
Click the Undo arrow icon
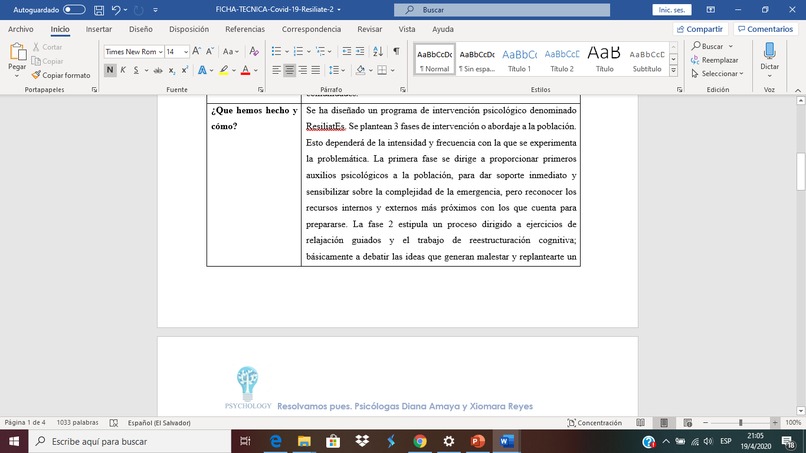(x=116, y=10)
